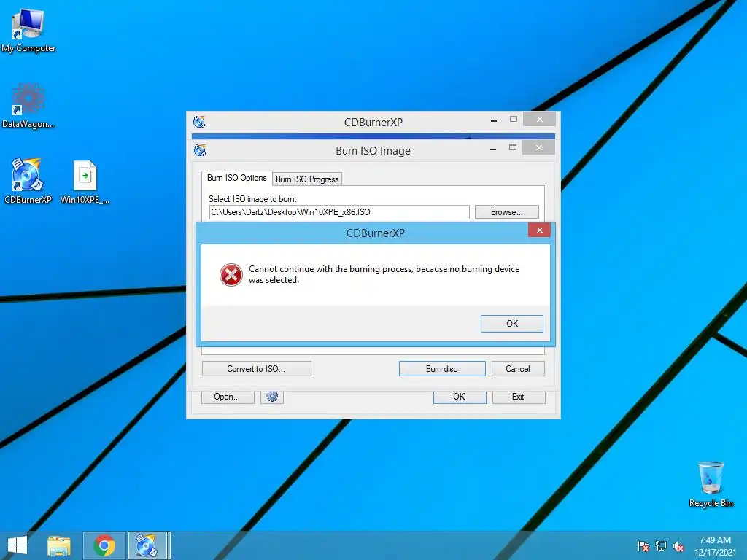The height and width of the screenshot is (560, 747).
Task: Click the muted volume tray icon
Action: (x=678, y=546)
